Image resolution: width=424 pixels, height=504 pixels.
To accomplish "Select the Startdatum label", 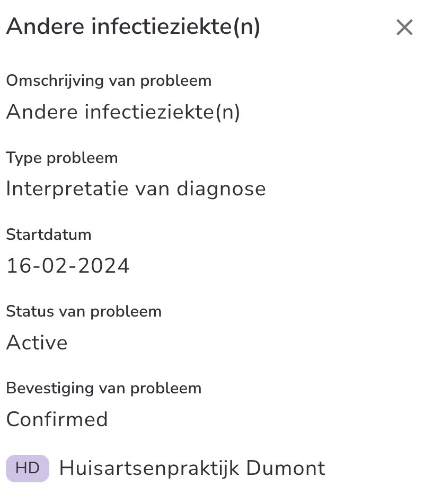I will (49, 235).
